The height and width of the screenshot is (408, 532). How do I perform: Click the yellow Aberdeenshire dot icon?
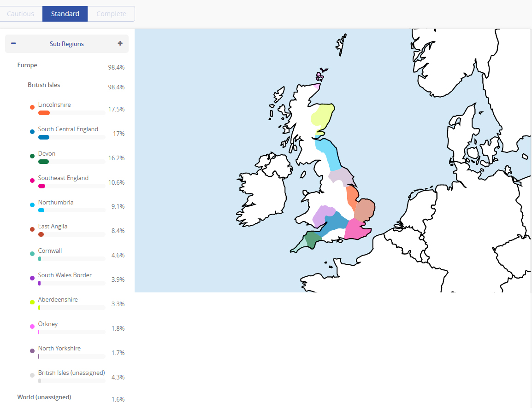point(32,302)
